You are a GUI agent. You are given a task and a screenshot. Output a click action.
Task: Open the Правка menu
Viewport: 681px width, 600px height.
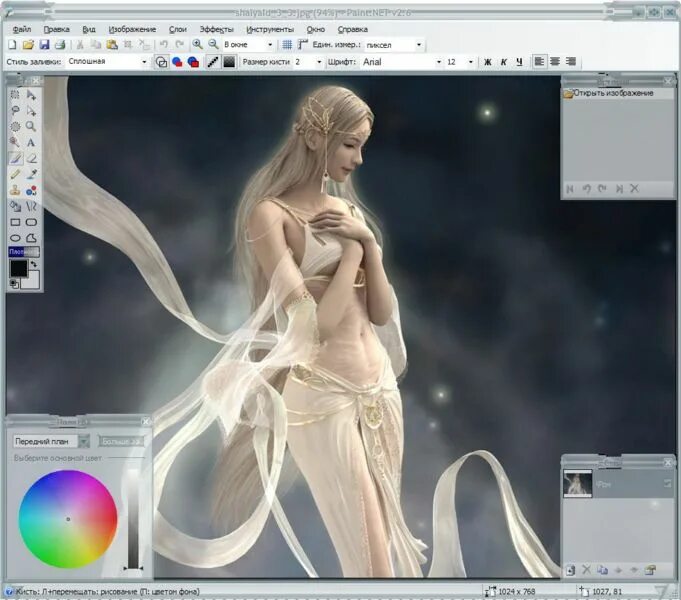tap(56, 29)
